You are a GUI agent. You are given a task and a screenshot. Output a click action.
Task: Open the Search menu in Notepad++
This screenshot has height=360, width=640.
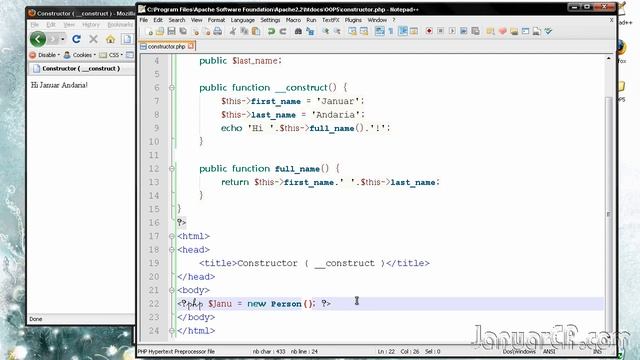point(177,20)
